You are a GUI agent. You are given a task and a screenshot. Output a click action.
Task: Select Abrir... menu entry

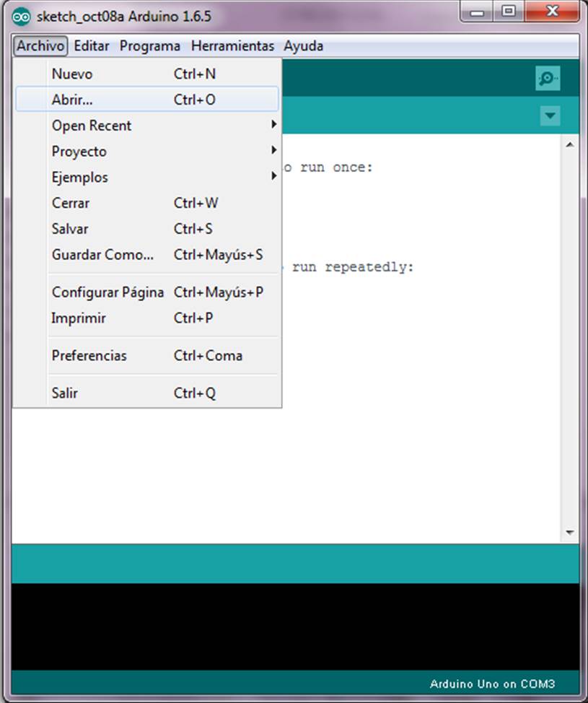click(147, 99)
